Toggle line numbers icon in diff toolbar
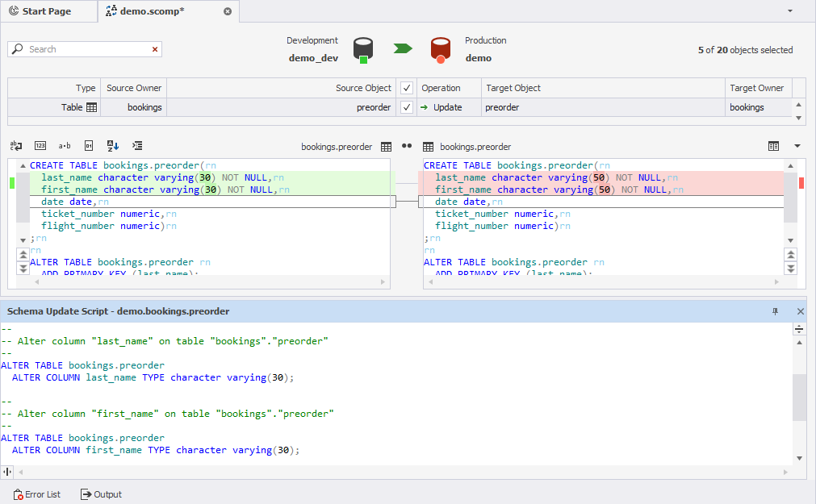 point(40,146)
